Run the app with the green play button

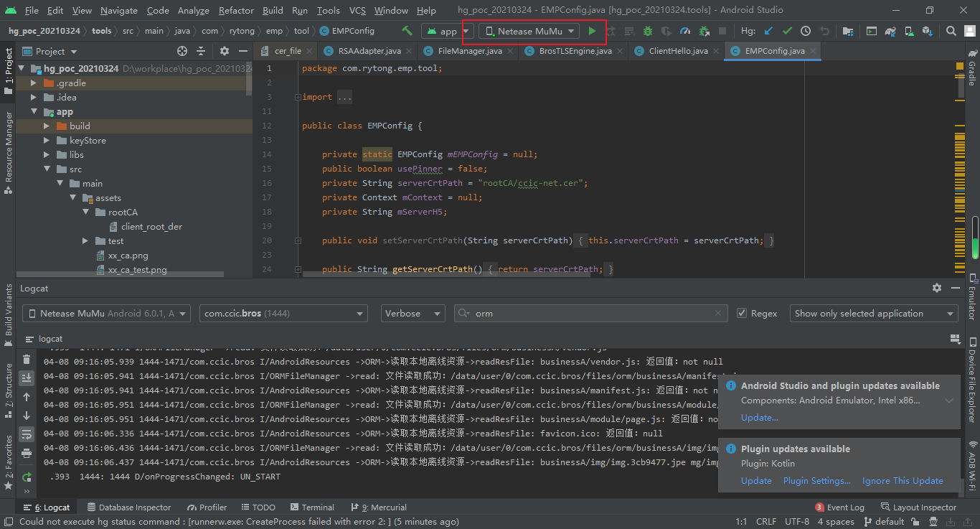point(592,31)
